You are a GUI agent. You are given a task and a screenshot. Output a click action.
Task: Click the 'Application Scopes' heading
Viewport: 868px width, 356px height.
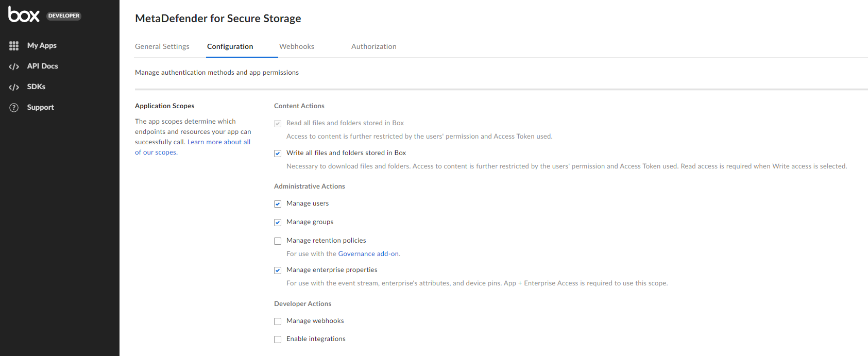coord(165,106)
